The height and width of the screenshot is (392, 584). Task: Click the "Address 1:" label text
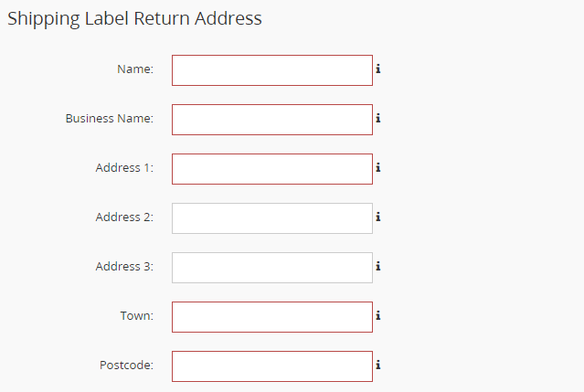pyautogui.click(x=124, y=168)
